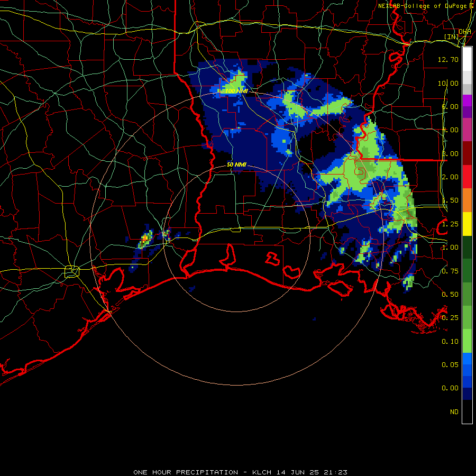Image resolution: width=476 pixels, height=476 pixels.
Task: Click the orange 1.50 legend swatch
Action: [x=467, y=200]
